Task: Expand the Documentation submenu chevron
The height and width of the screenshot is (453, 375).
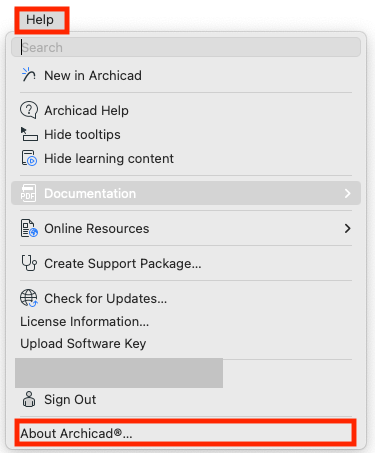Action: pos(348,193)
